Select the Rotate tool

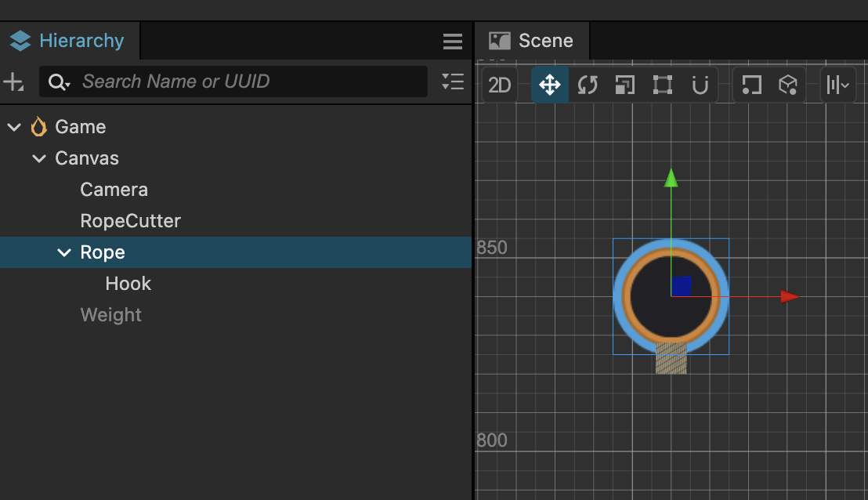pyautogui.click(x=588, y=85)
